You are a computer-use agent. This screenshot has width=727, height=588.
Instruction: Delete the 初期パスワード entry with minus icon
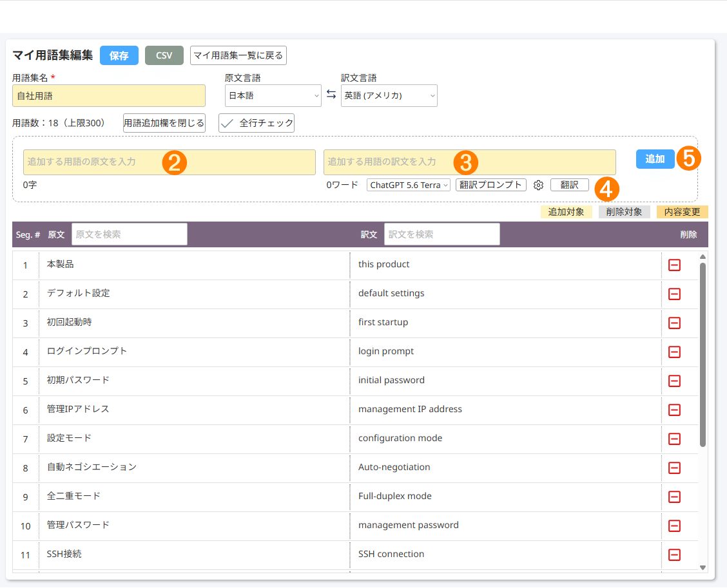coord(674,381)
